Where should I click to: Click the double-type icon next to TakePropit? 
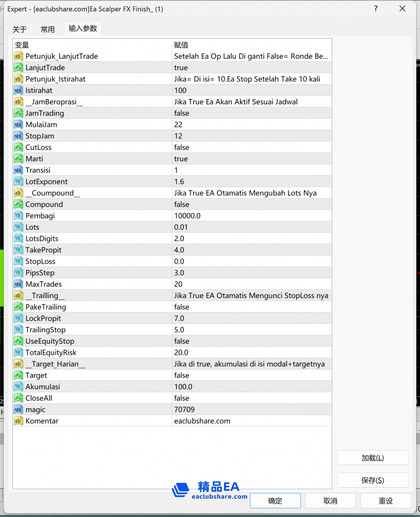19,250
